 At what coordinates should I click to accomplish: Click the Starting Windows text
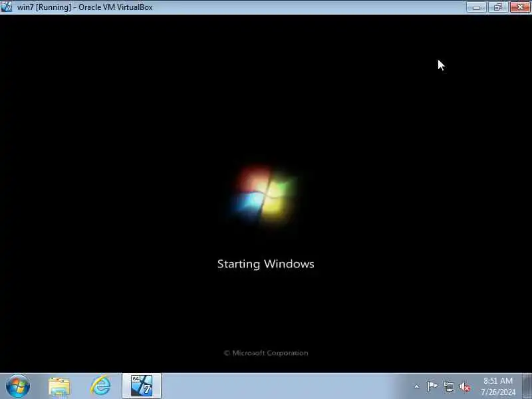tap(265, 264)
